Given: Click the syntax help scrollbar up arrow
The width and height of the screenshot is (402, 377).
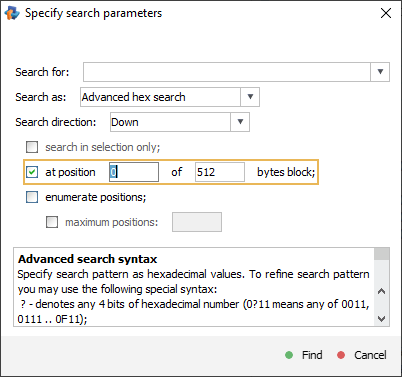Looking at the screenshot, I should tap(382, 291).
